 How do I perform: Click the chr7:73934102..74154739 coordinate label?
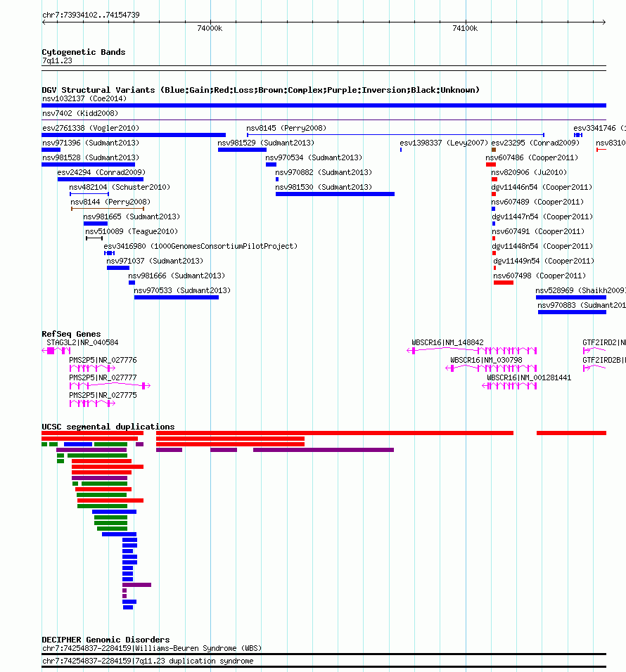click(x=91, y=15)
